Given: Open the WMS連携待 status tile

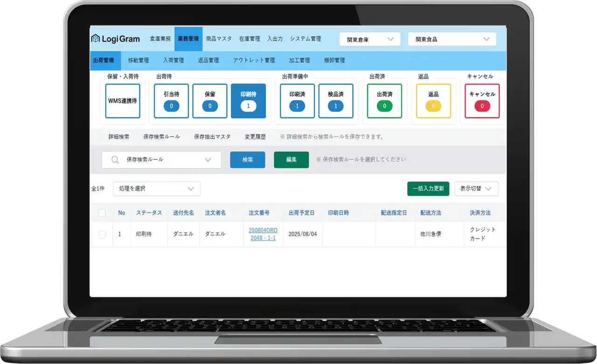Looking at the screenshot, I should coord(122,101).
